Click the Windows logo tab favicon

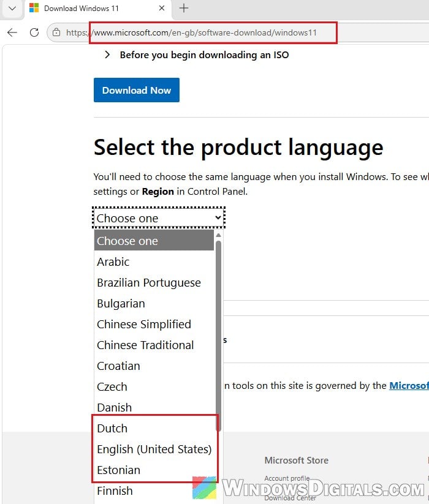click(x=34, y=8)
